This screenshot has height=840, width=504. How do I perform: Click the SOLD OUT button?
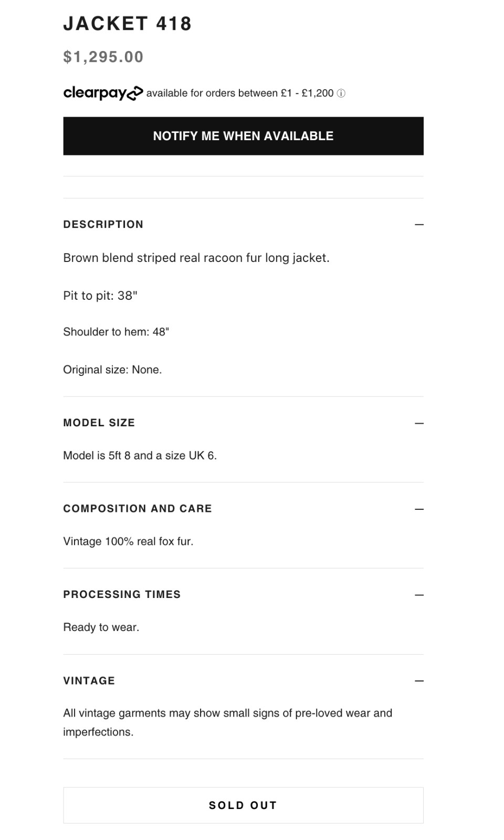click(243, 805)
